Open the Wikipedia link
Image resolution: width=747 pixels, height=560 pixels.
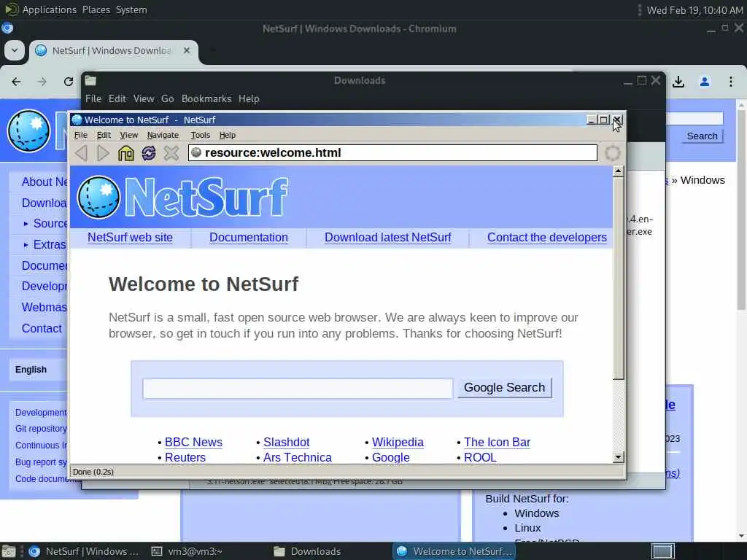pos(398,442)
